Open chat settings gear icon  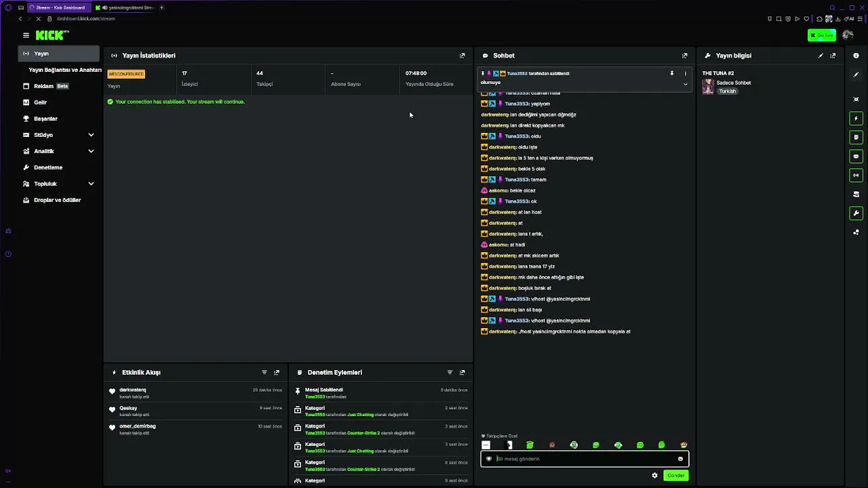654,475
